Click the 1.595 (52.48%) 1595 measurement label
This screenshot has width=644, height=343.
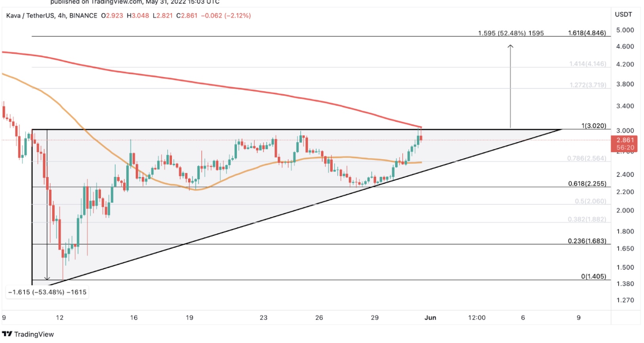point(511,33)
